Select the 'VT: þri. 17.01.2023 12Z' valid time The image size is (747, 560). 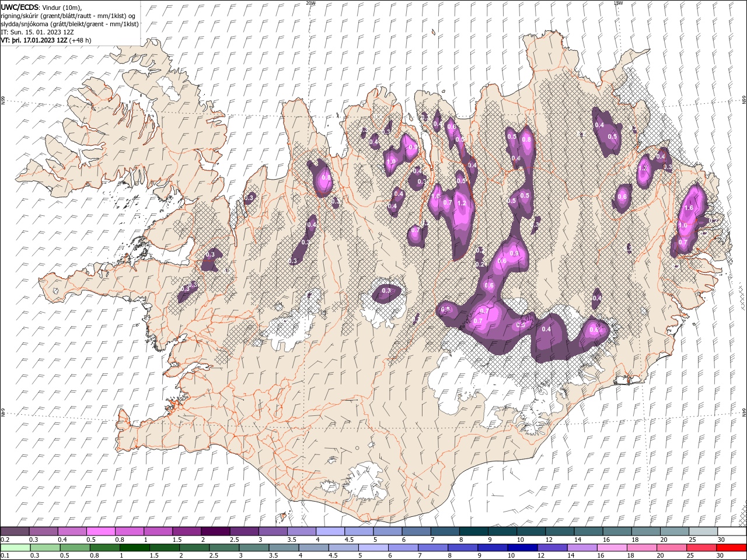[34, 40]
